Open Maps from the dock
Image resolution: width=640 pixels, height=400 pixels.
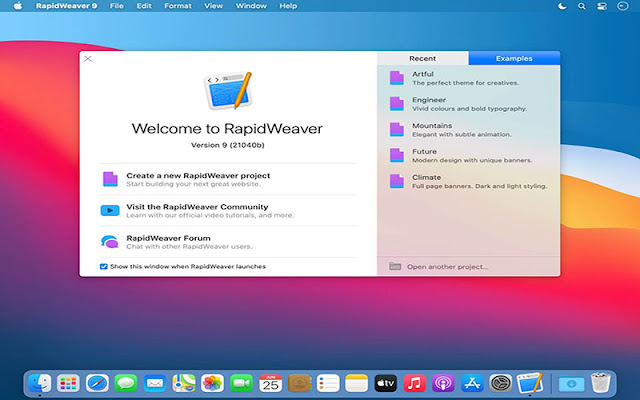(184, 383)
